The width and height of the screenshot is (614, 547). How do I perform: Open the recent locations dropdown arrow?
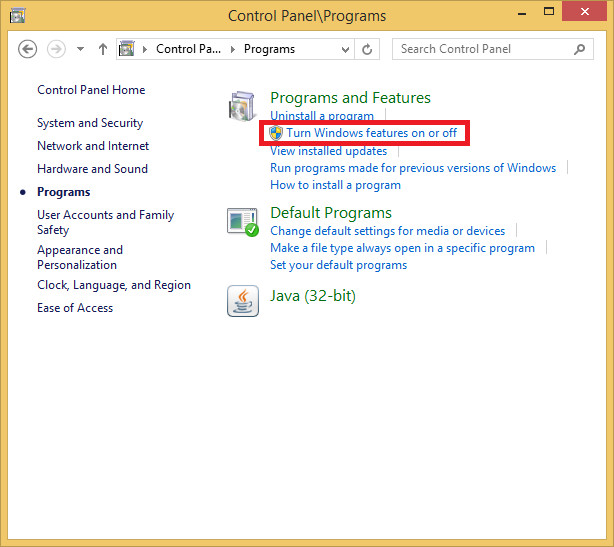pos(80,49)
